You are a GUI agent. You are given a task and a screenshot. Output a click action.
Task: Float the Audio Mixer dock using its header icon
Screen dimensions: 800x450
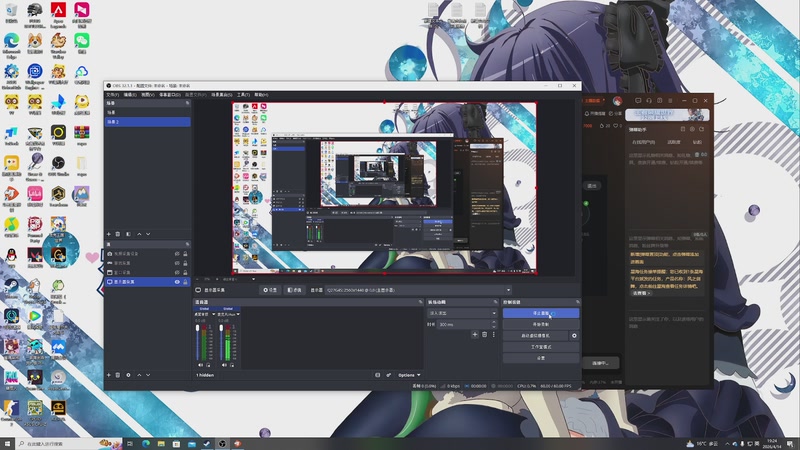click(420, 302)
